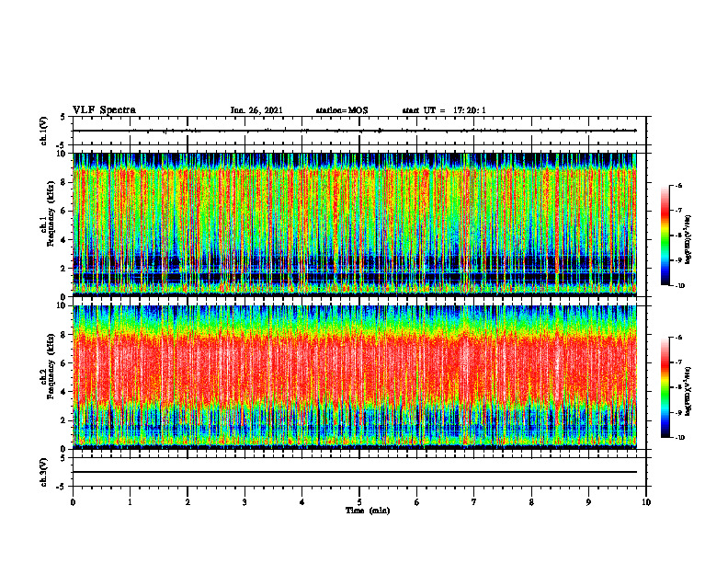Click inside the ch.1 spectrogram panel
Viewport: 728px width, 563px height.
click(355, 224)
